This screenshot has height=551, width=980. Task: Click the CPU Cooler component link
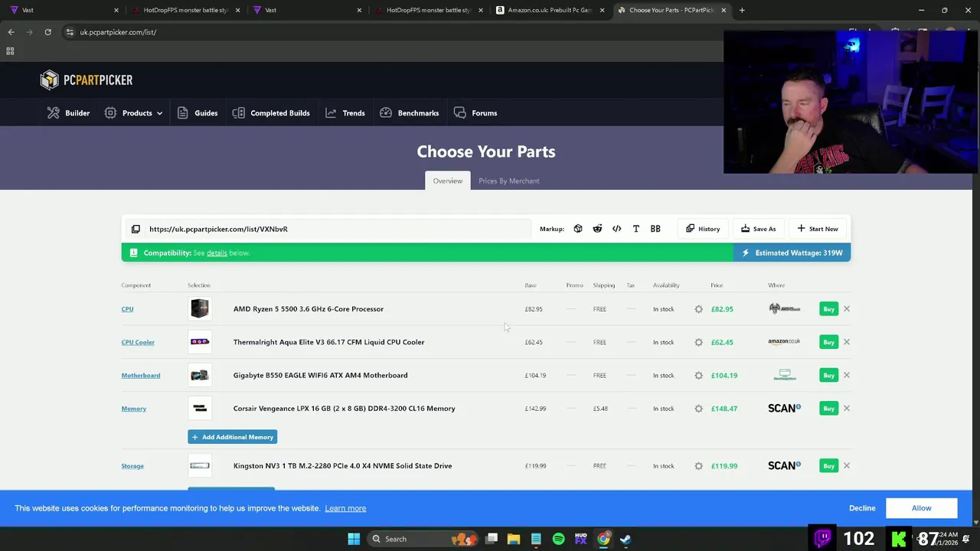(138, 342)
